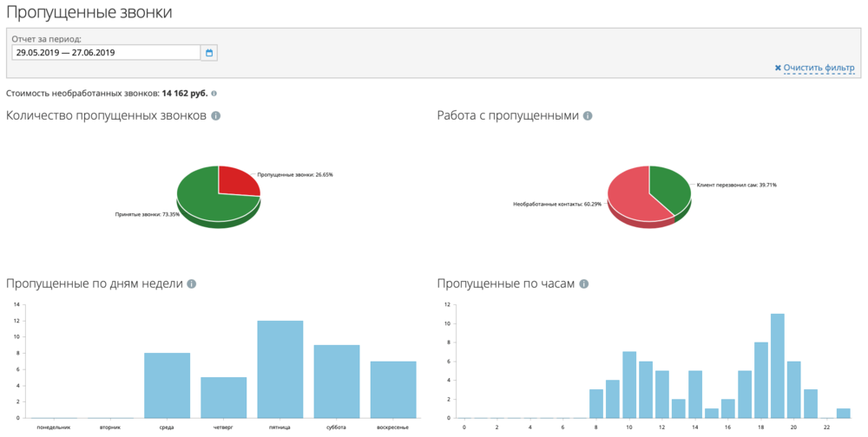Image resolution: width=868 pixels, height=437 pixels.
Task: Click the 'четверг' bar in weekday chart
Action: (x=224, y=398)
